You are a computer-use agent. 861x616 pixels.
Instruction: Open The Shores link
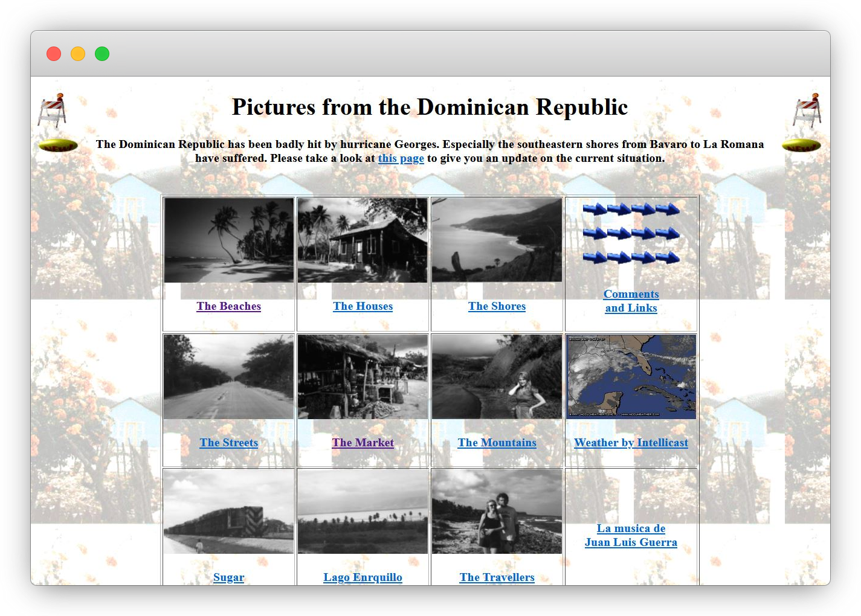(497, 306)
